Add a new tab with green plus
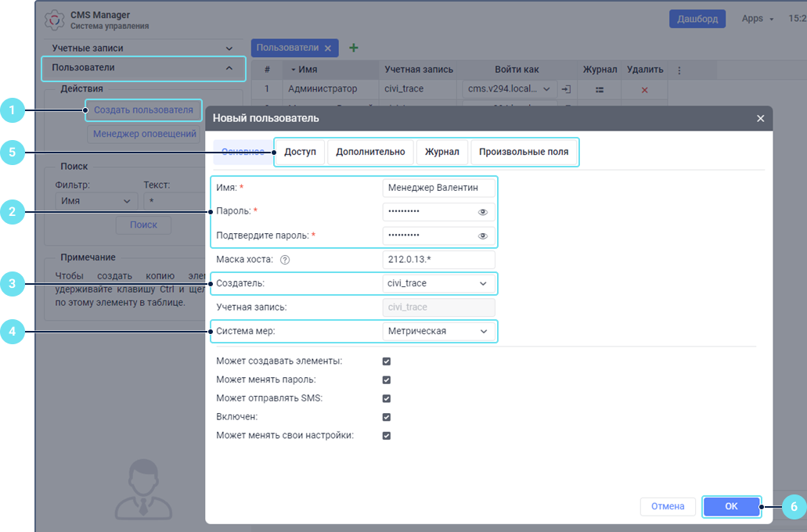Viewport: 807px width, 532px height. point(354,48)
